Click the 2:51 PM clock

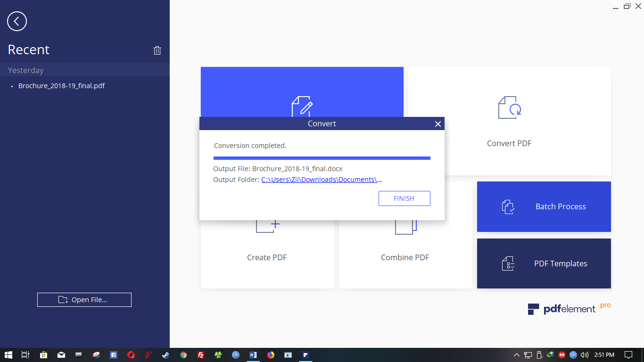tap(604, 355)
